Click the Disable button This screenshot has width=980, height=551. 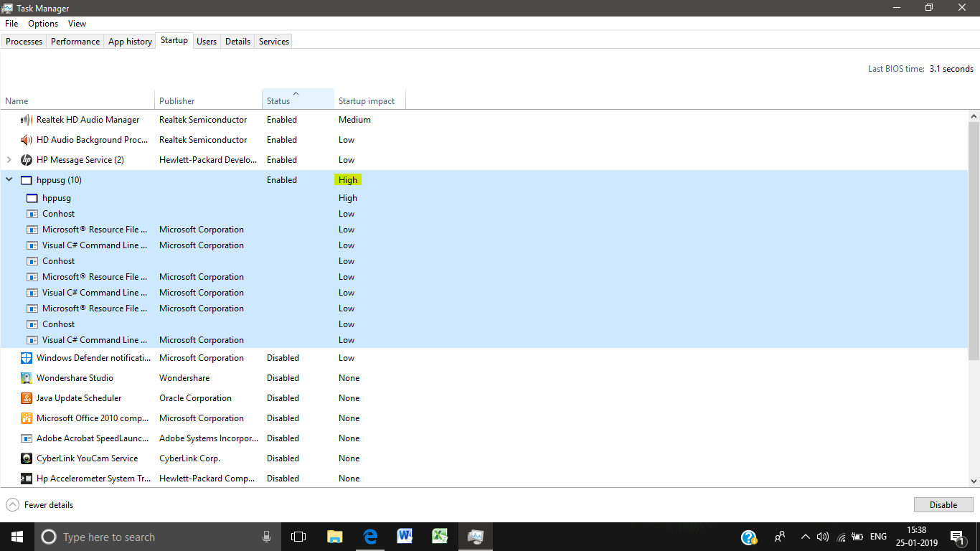click(x=943, y=505)
